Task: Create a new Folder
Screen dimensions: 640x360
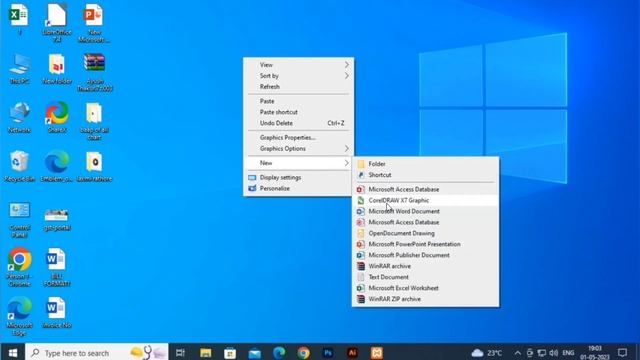Action: pos(425,164)
